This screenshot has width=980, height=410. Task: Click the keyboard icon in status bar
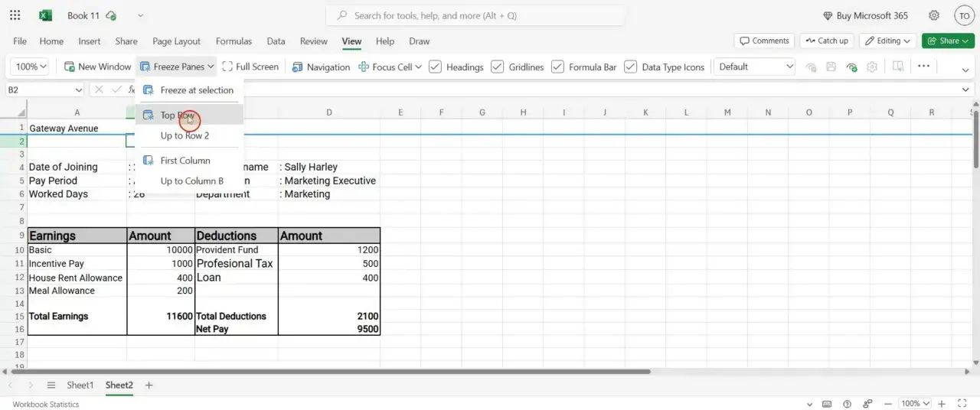(x=828, y=404)
